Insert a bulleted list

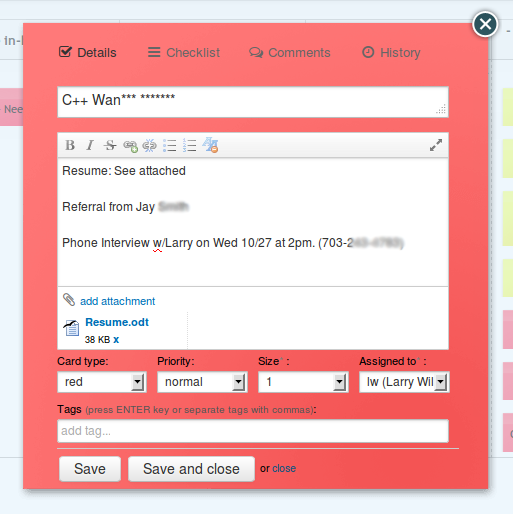tap(170, 146)
